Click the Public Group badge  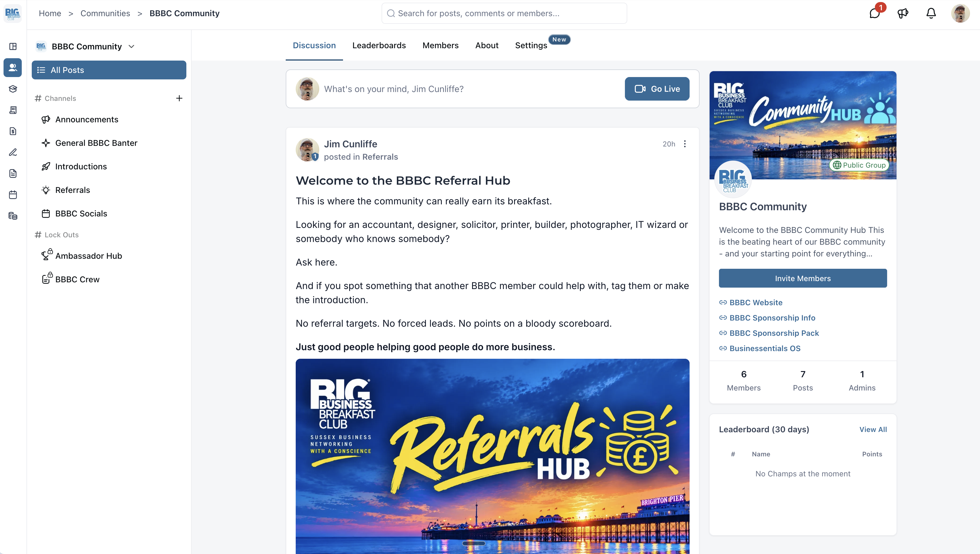click(x=859, y=165)
